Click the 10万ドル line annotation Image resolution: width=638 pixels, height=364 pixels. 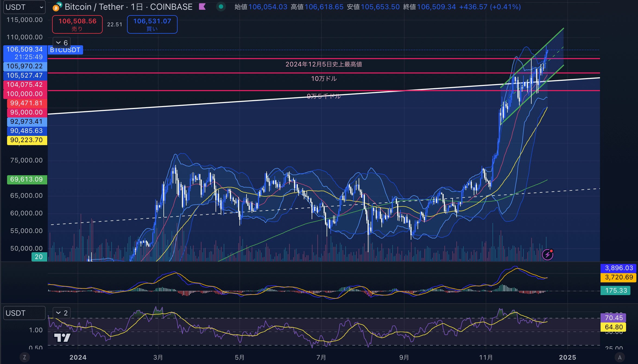pos(324,79)
